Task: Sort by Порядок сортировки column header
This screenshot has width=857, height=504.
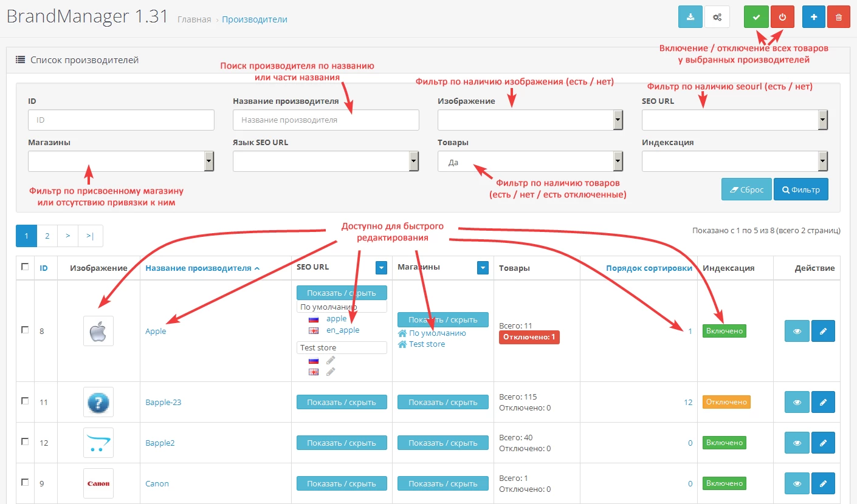Action: [x=649, y=268]
